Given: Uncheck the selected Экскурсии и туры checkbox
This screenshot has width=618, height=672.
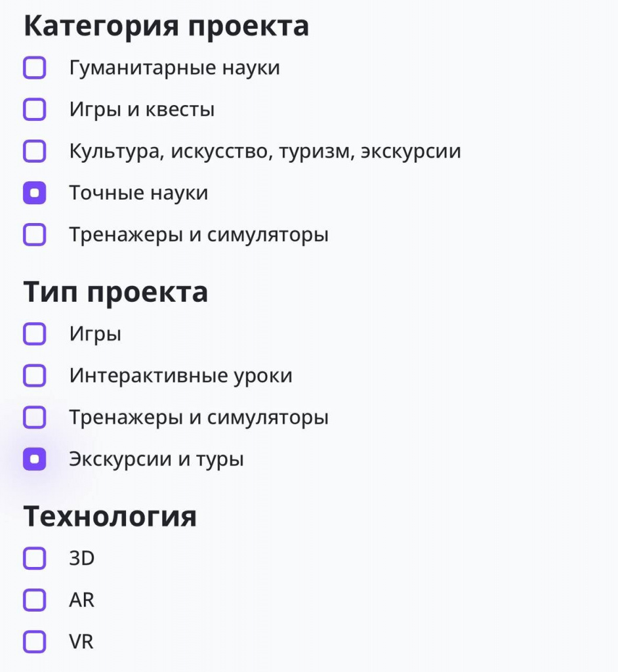Looking at the screenshot, I should [x=34, y=459].
